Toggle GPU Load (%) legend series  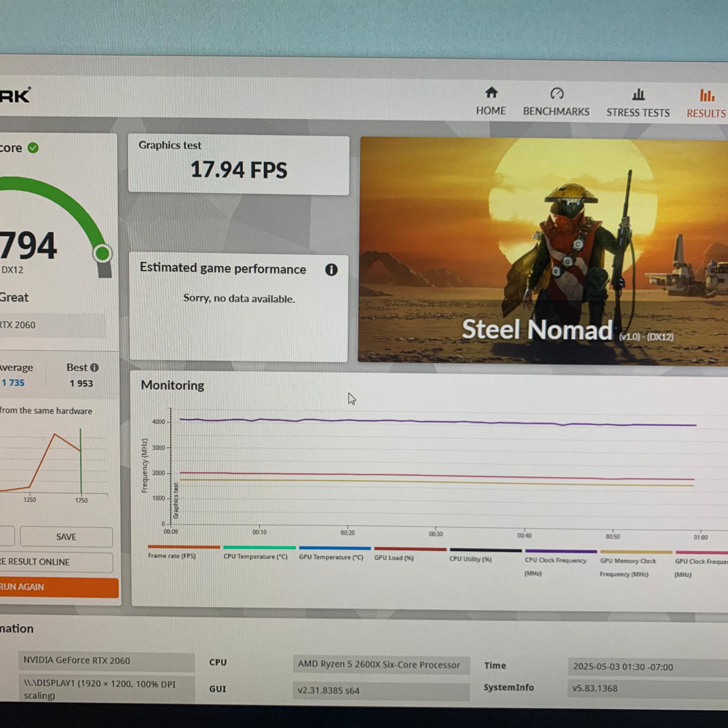(x=410, y=554)
